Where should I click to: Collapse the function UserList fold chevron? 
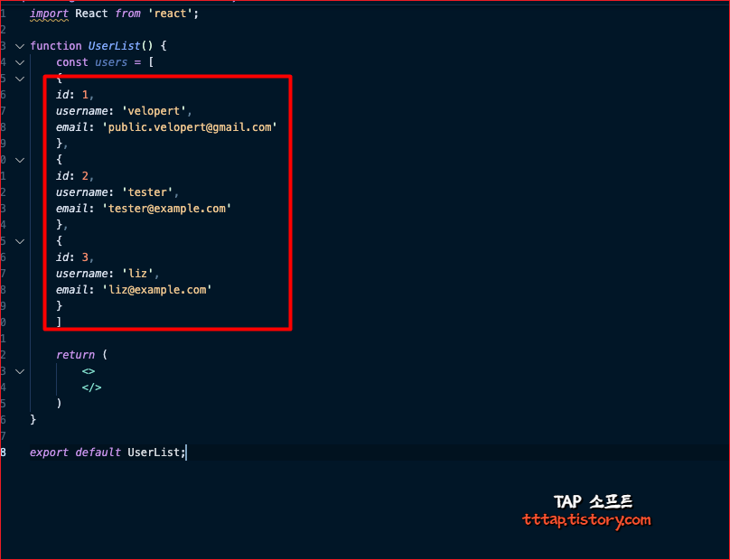click(20, 46)
